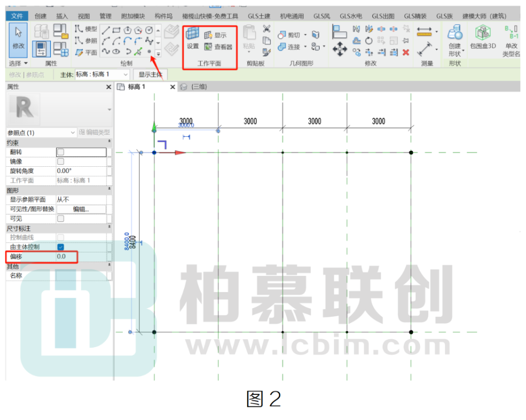The height and width of the screenshot is (420, 526).
Task: Click the pick lines draw tool
Action: pos(138,51)
